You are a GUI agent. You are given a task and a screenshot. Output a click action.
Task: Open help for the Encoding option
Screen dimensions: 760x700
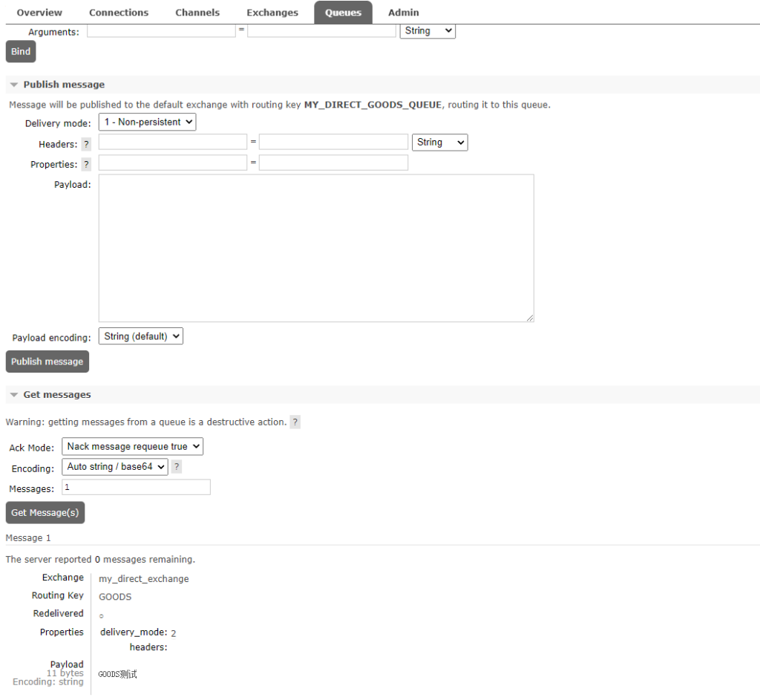click(x=177, y=467)
